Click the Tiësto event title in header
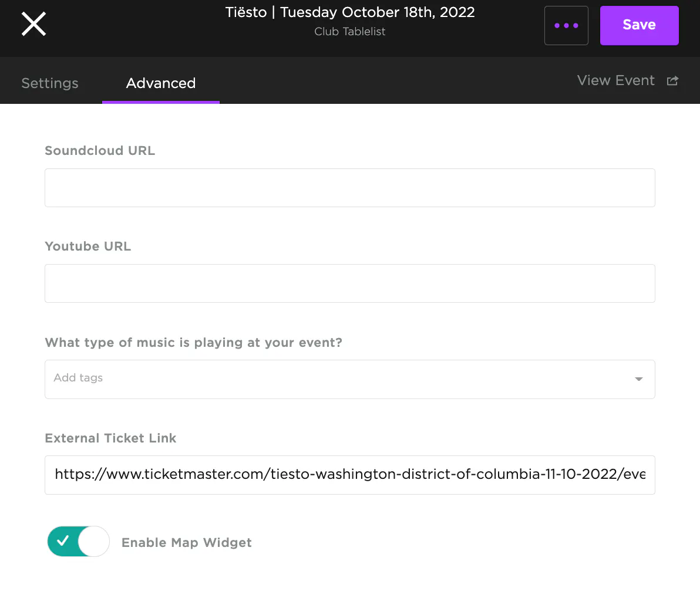Viewport: 700px width, 615px height. click(x=349, y=12)
